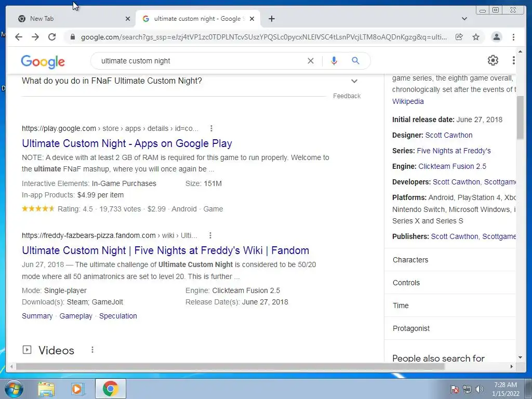Open Ultimate Custom Night Apps on Google Play
532x399 pixels.
pos(127,143)
